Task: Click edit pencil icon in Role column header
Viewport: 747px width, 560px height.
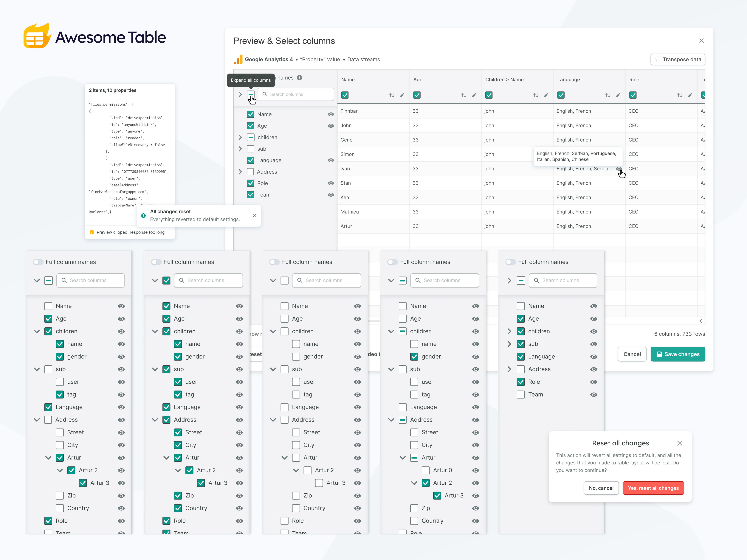Action: (690, 95)
